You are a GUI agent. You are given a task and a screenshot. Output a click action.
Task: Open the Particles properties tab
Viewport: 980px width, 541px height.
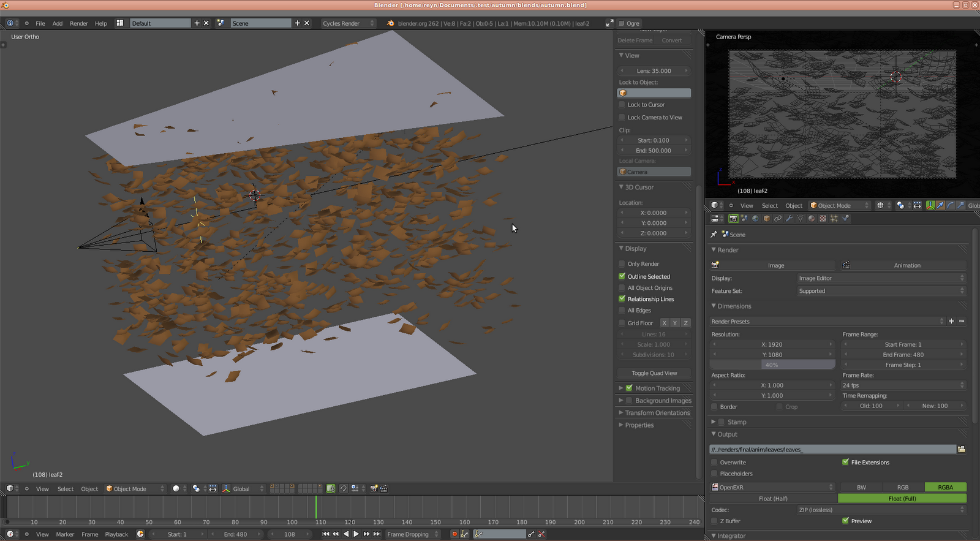(x=834, y=219)
